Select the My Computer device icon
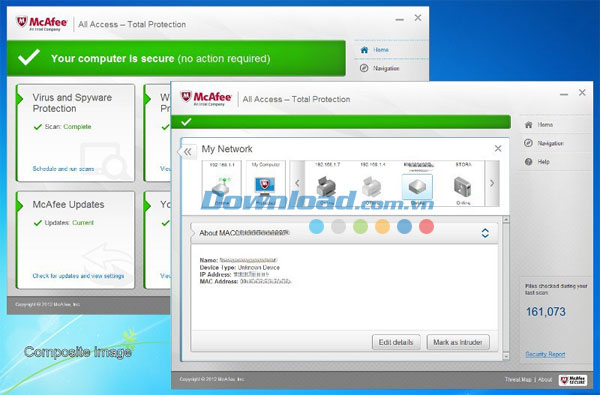 (265, 186)
